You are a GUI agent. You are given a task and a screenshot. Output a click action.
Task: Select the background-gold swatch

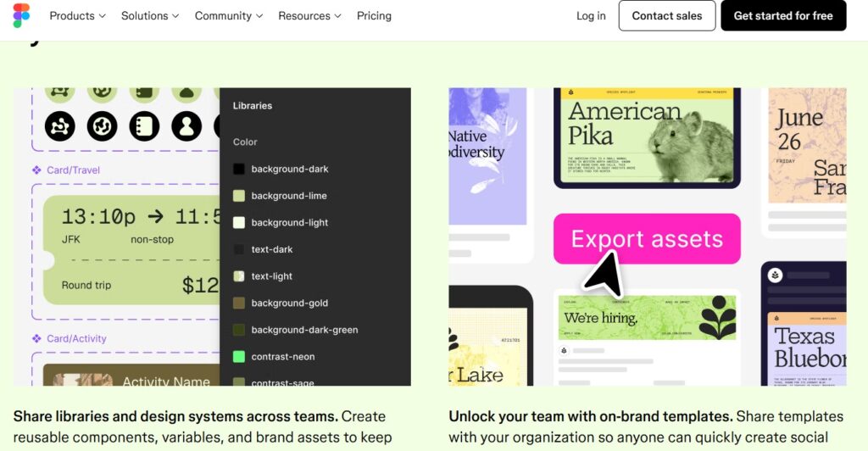click(x=239, y=303)
